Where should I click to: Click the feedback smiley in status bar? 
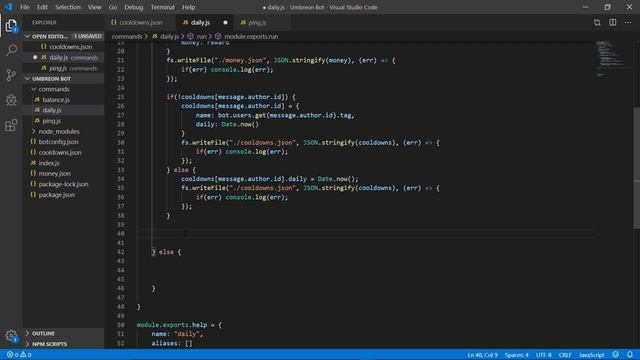[x=616, y=355]
